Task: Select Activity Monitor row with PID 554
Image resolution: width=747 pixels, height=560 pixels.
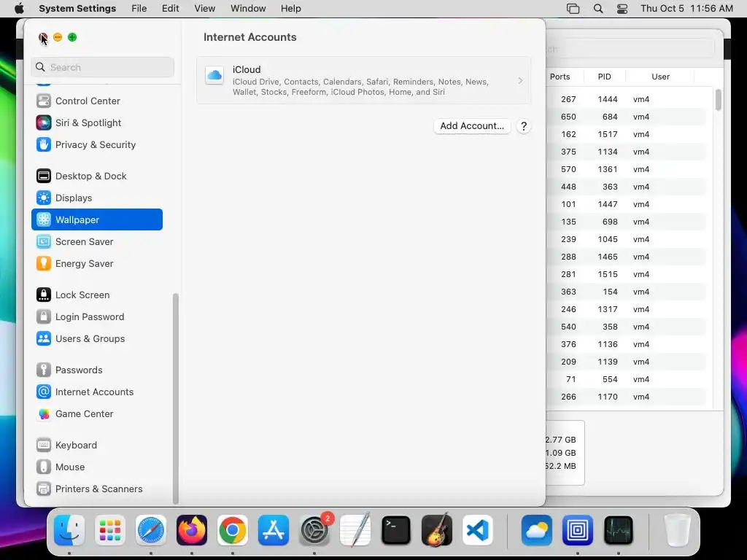Action: point(626,379)
